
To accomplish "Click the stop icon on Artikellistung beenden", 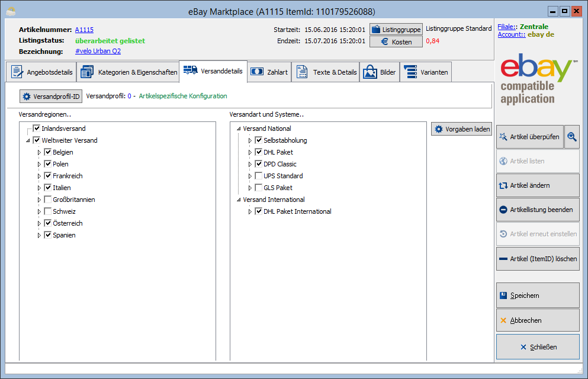I will (503, 210).
